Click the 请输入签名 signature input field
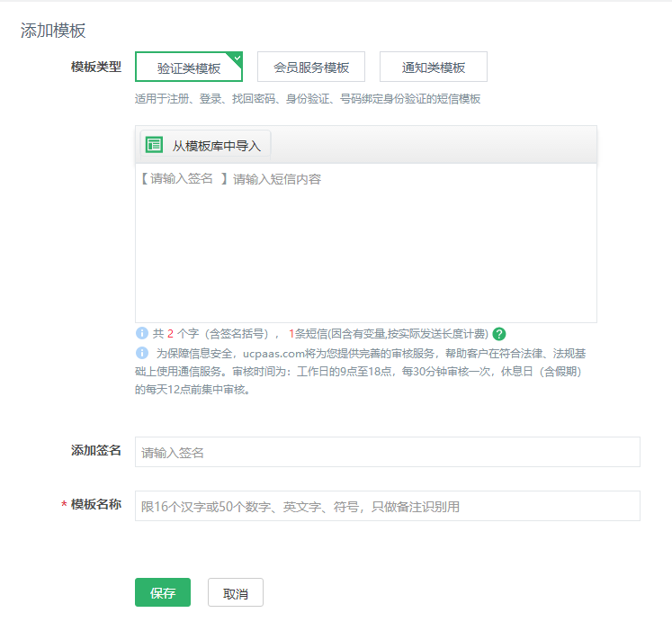Screen dimensions: 672x631 pos(388,452)
